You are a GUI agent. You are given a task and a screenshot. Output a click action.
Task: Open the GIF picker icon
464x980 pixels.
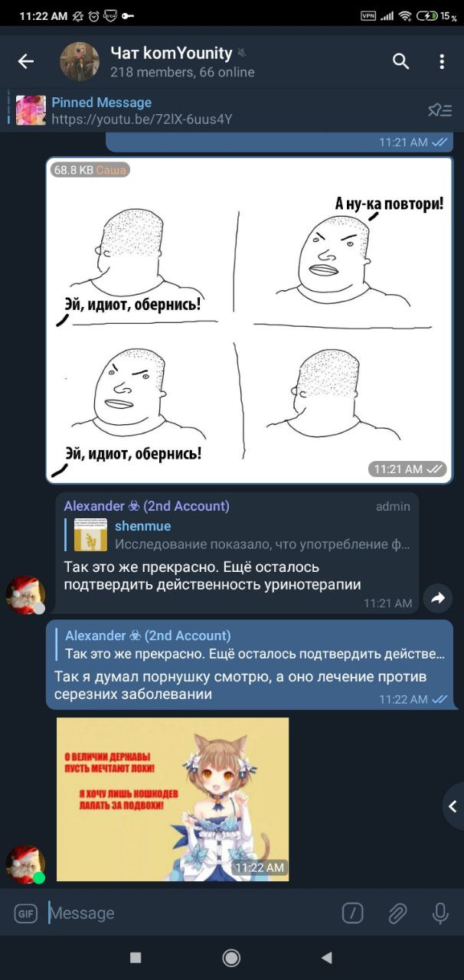coord(26,913)
